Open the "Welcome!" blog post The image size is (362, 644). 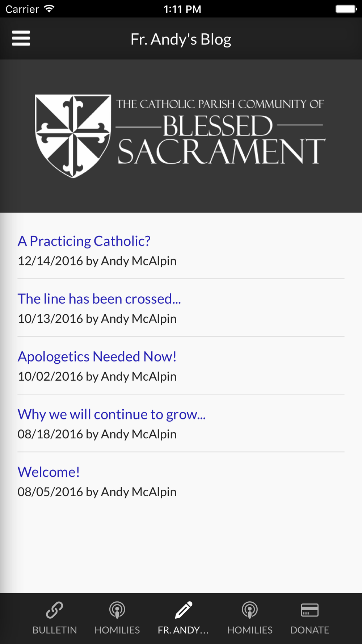coord(49,472)
